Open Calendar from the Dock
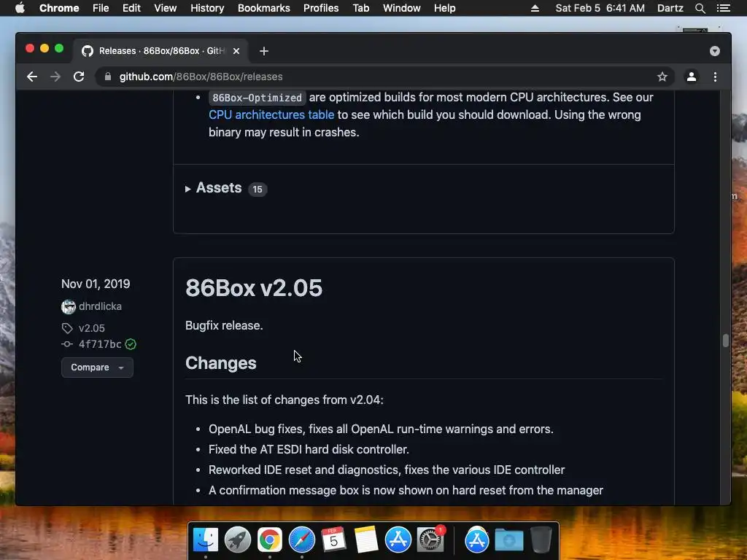747x560 pixels. 333,540
